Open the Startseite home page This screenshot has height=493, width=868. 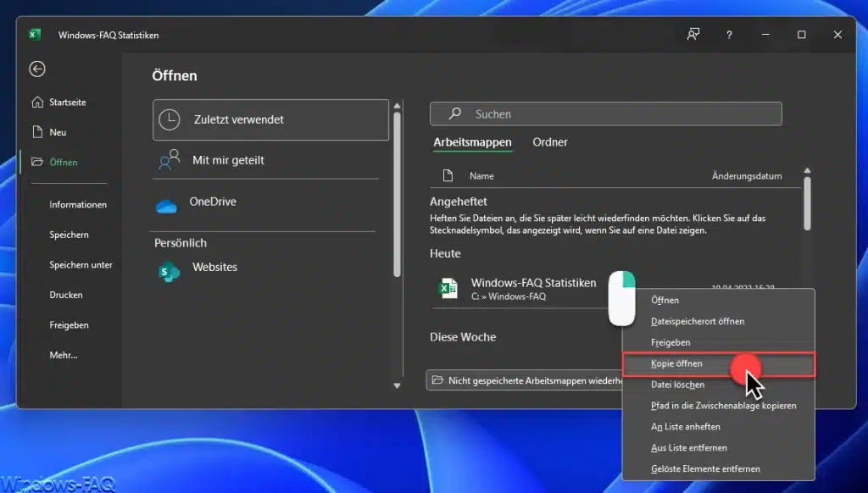58,102
